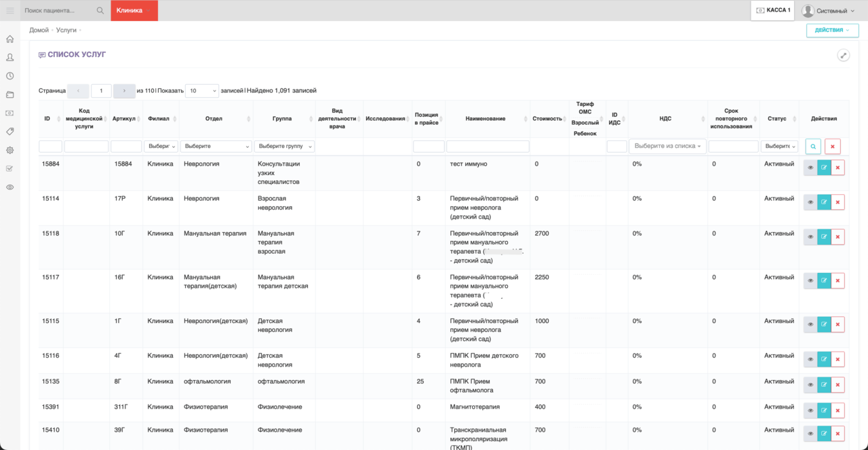The height and width of the screenshot is (450, 868).
Task: Sort by the Группа column header
Action: pyautogui.click(x=284, y=119)
